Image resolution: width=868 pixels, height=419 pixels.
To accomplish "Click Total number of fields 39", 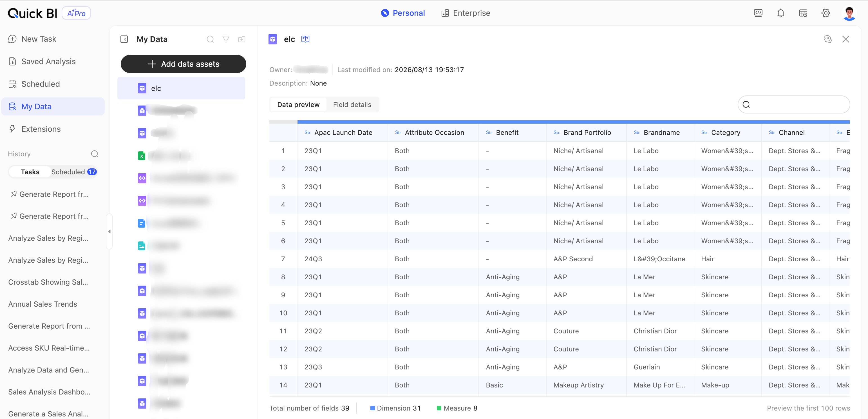I will (x=309, y=408).
